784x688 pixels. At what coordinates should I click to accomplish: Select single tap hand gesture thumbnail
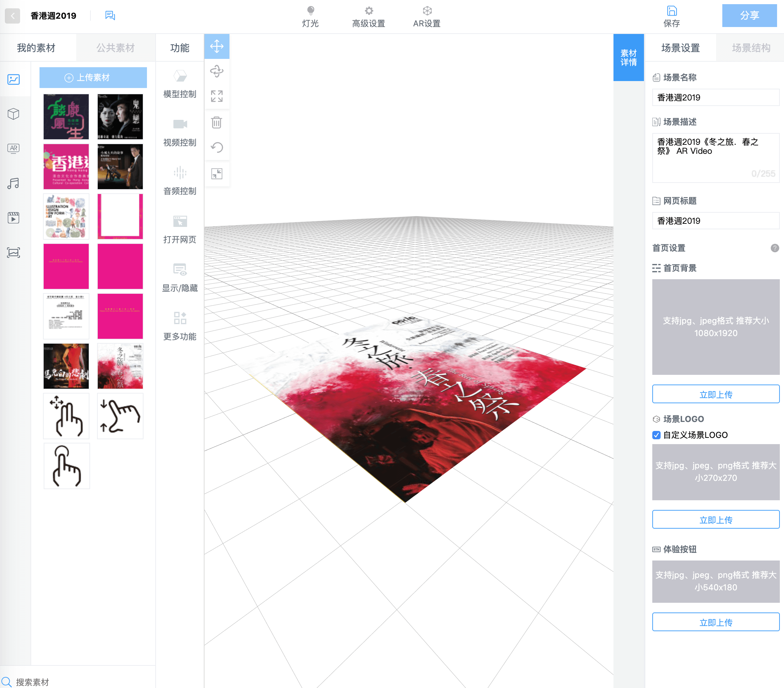[x=67, y=466]
